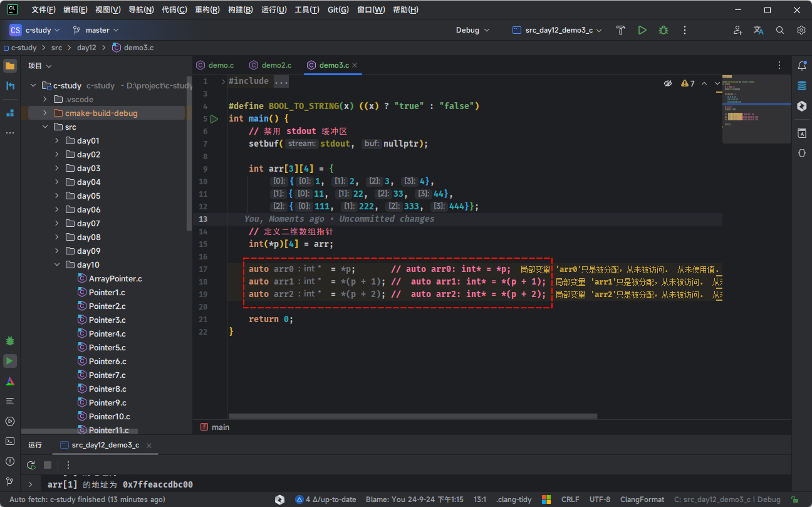Run the src_day12_demo3_c configuration
This screenshot has height=507, width=812.
(642, 30)
